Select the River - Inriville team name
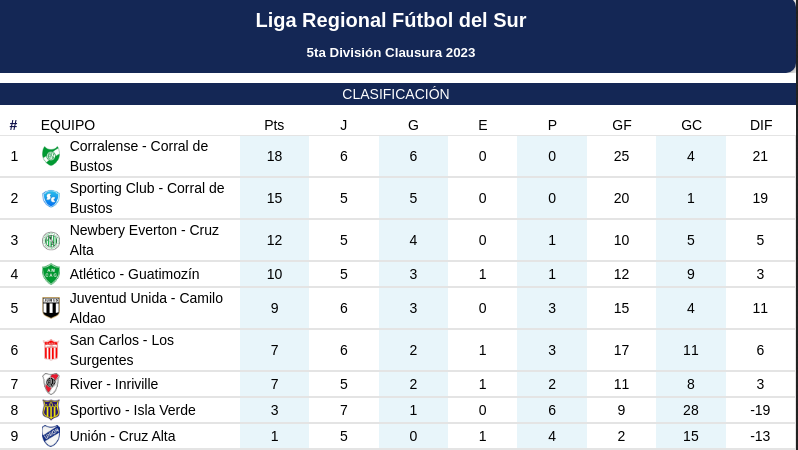The height and width of the screenshot is (450, 798). (x=114, y=384)
